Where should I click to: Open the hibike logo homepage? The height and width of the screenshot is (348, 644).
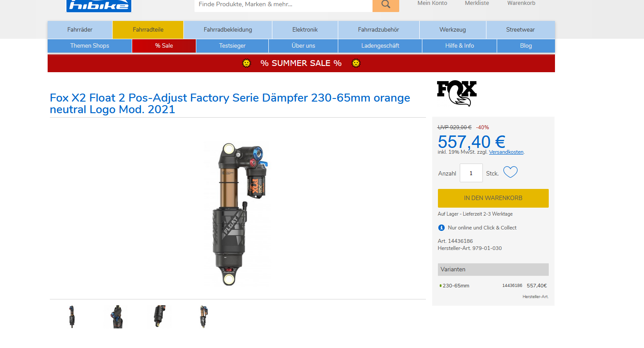[x=99, y=5]
